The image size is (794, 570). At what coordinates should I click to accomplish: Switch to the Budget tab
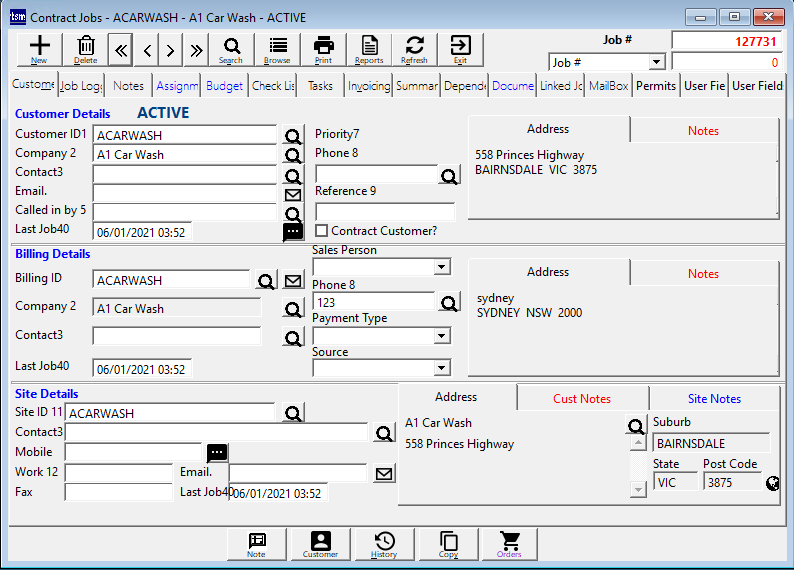(224, 86)
